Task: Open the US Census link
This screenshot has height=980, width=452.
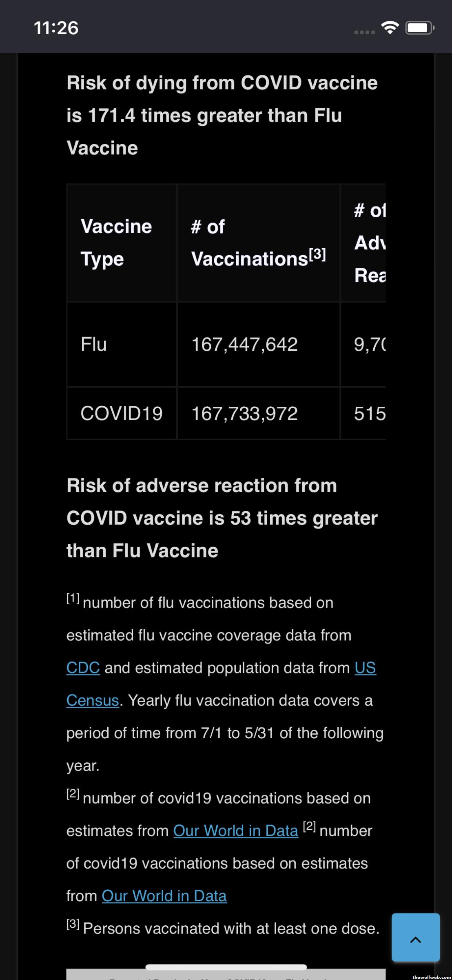Action: click(x=365, y=668)
